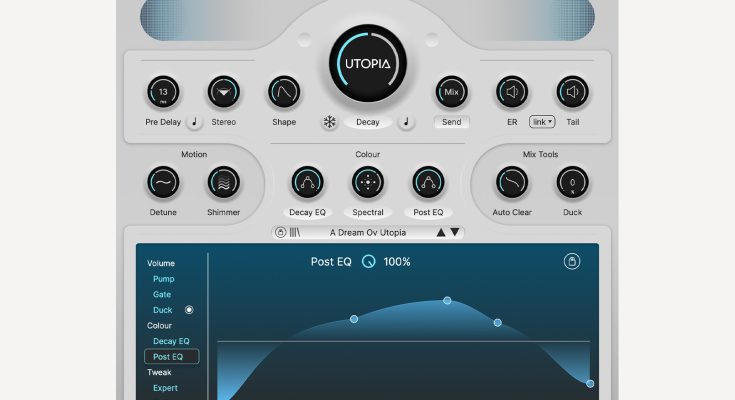
Task: Click the small round button right of UTOPIA dial
Action: point(432,40)
